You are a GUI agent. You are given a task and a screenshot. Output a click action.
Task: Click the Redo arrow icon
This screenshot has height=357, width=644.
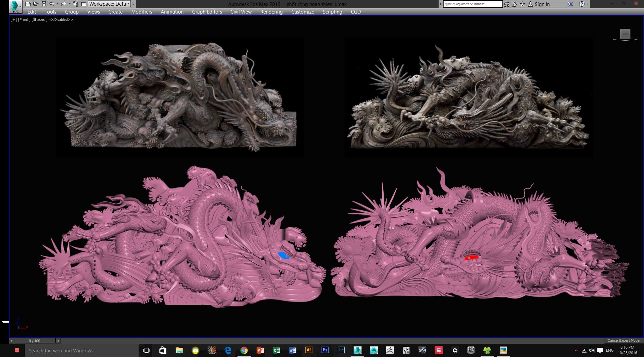point(64,4)
